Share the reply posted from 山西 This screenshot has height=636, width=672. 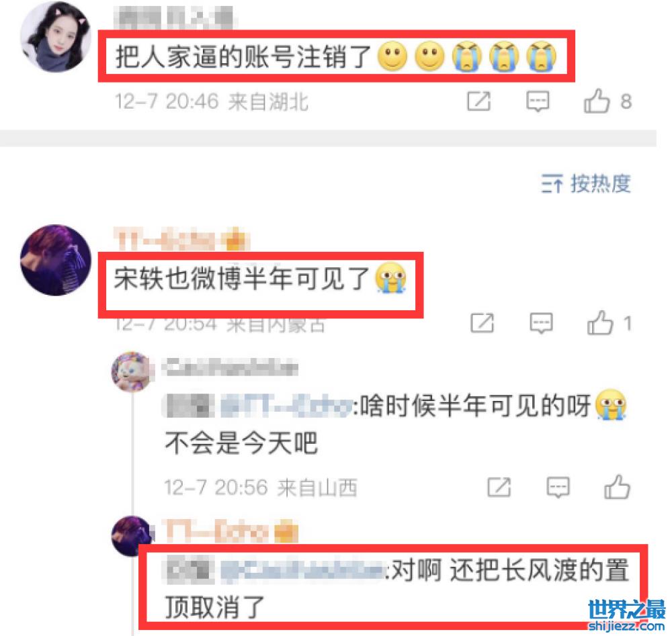coord(499,487)
